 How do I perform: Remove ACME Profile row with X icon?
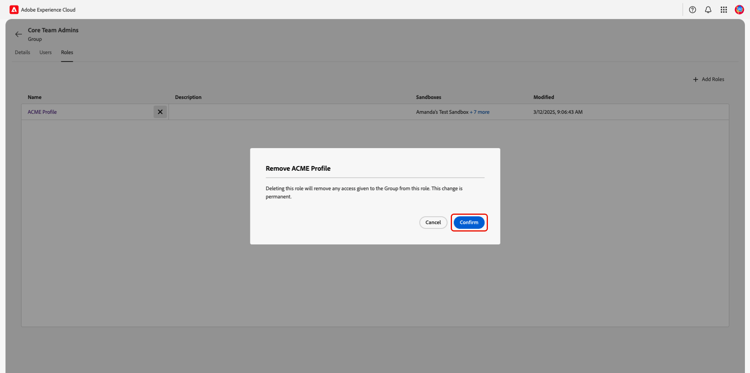point(160,112)
